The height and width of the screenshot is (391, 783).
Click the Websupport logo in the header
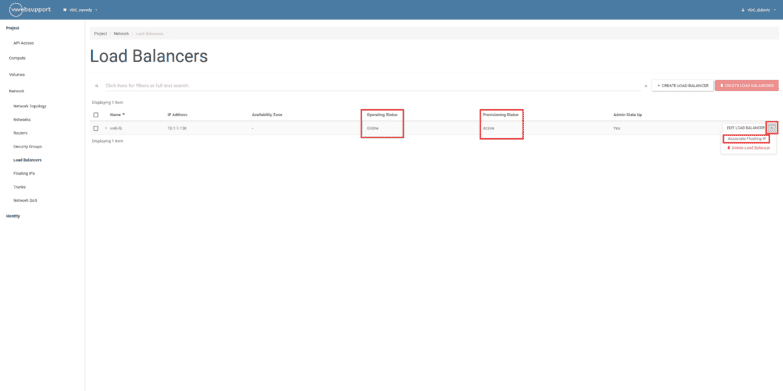tap(29, 9)
